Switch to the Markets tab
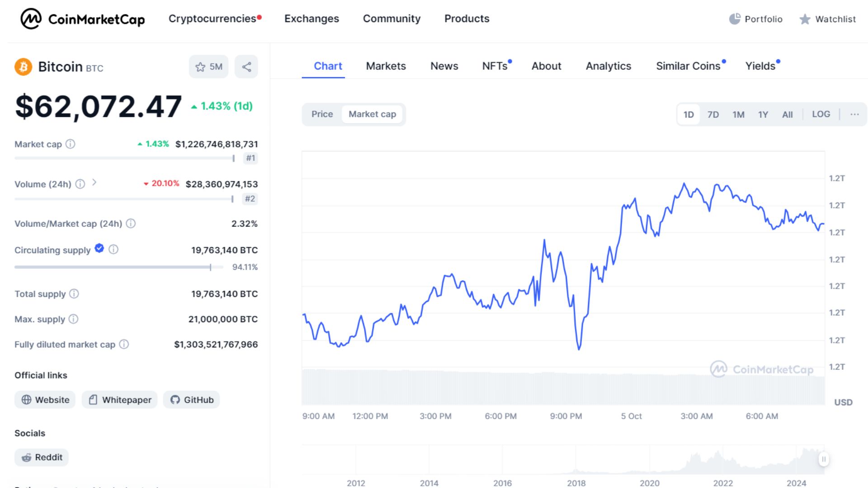 [385, 66]
